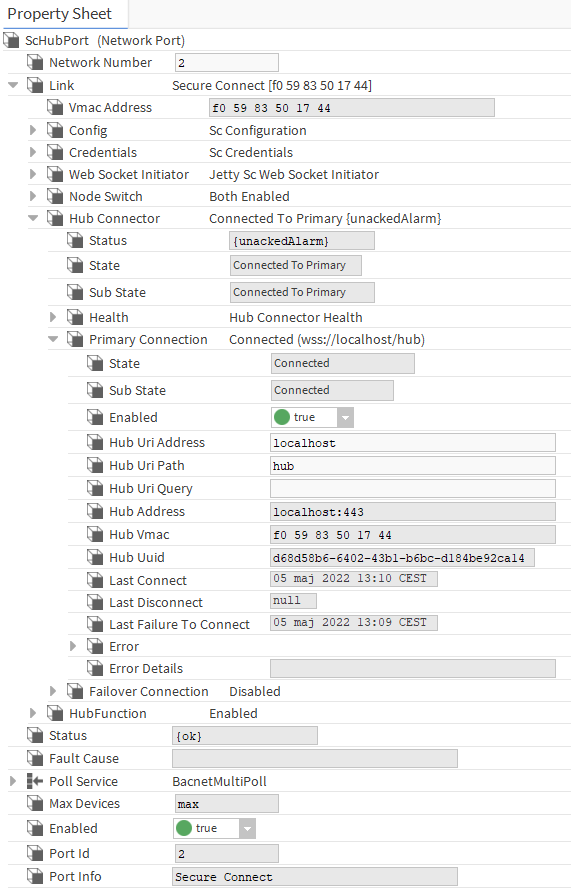
Task: Click the Hub Uuid property icon
Action: [95, 557]
